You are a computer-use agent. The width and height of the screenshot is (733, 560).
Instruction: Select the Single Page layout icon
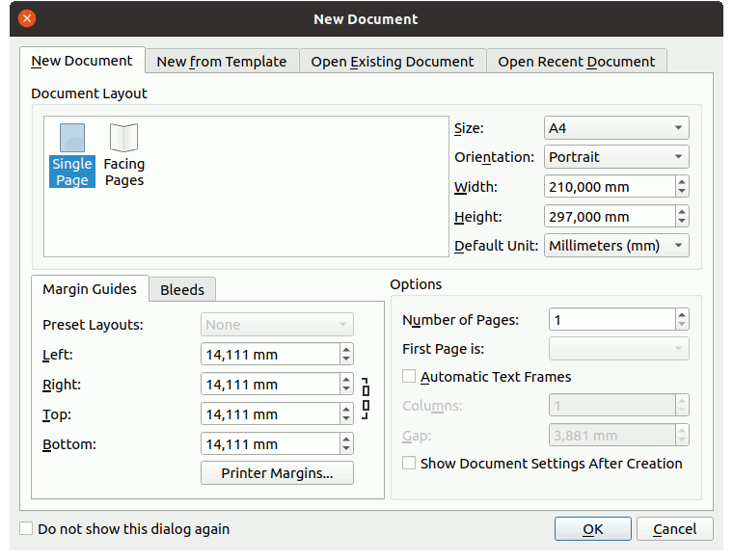coord(72,154)
